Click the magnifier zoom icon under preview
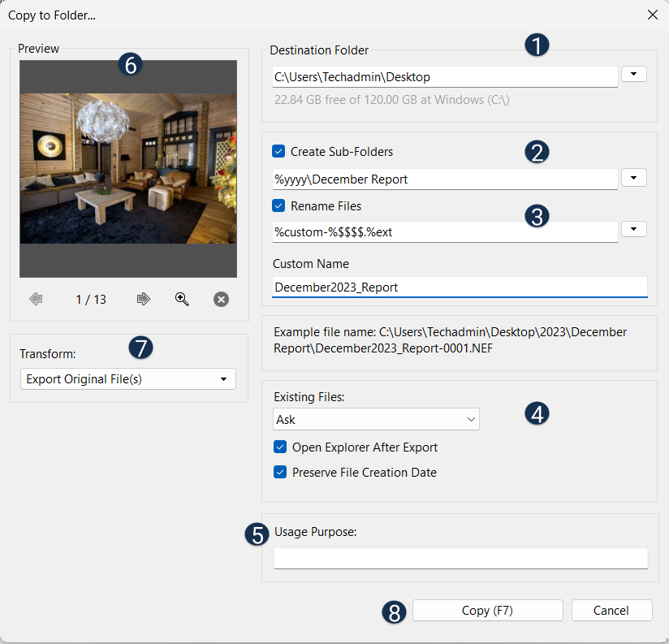Image resolution: width=669 pixels, height=644 pixels. click(183, 300)
